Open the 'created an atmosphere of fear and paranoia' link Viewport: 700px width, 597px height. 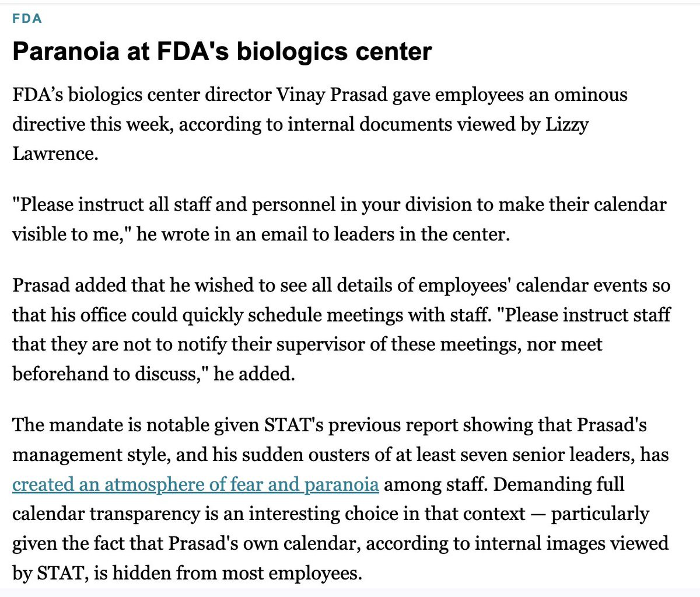pyautogui.click(x=195, y=484)
